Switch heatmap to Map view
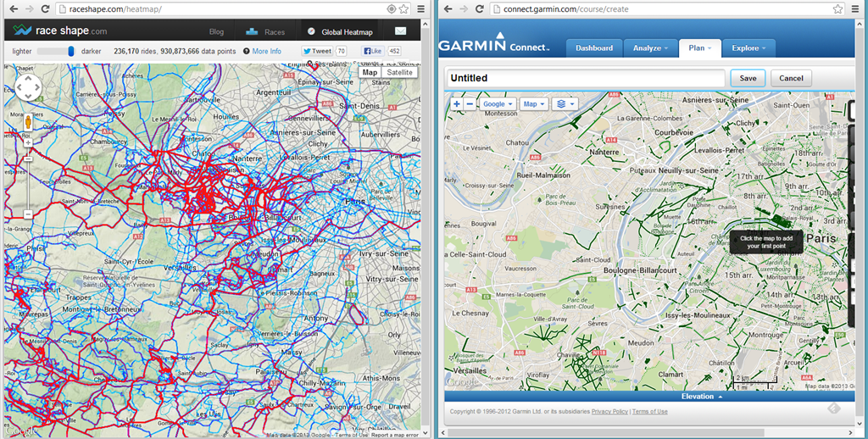This screenshot has height=439, width=868. [370, 73]
